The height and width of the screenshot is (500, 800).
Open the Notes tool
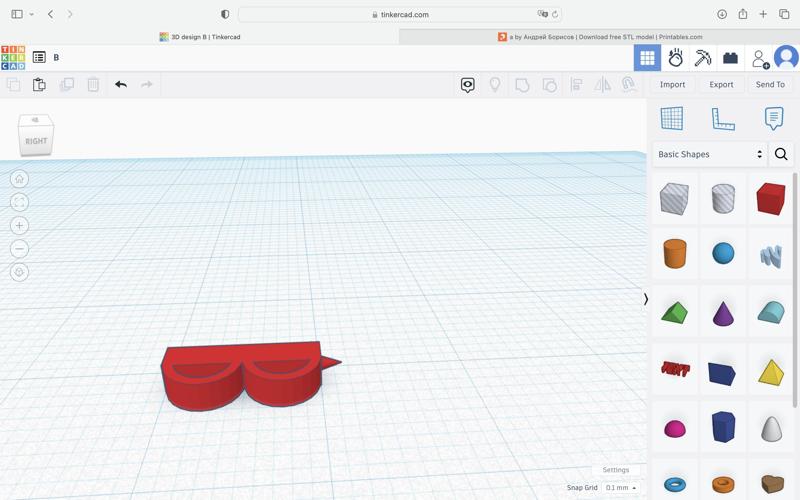coord(773,119)
